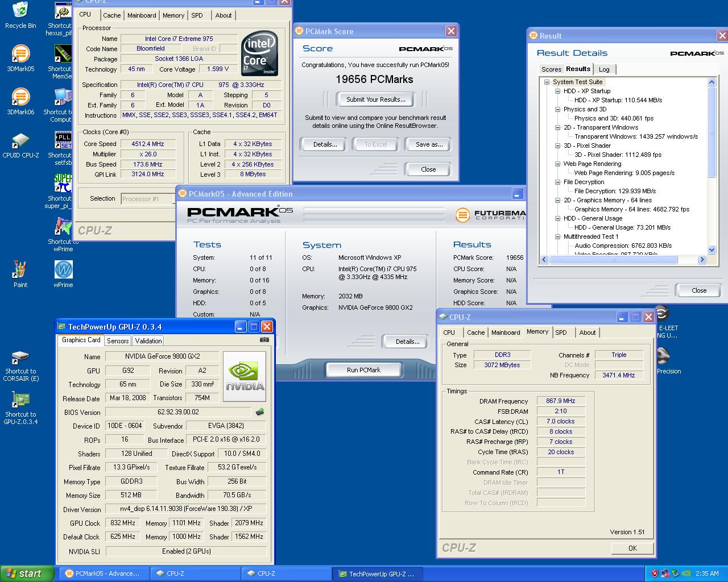Click the BIOS save icon in GPU-Z
The width and height of the screenshot is (728, 582).
(x=260, y=412)
